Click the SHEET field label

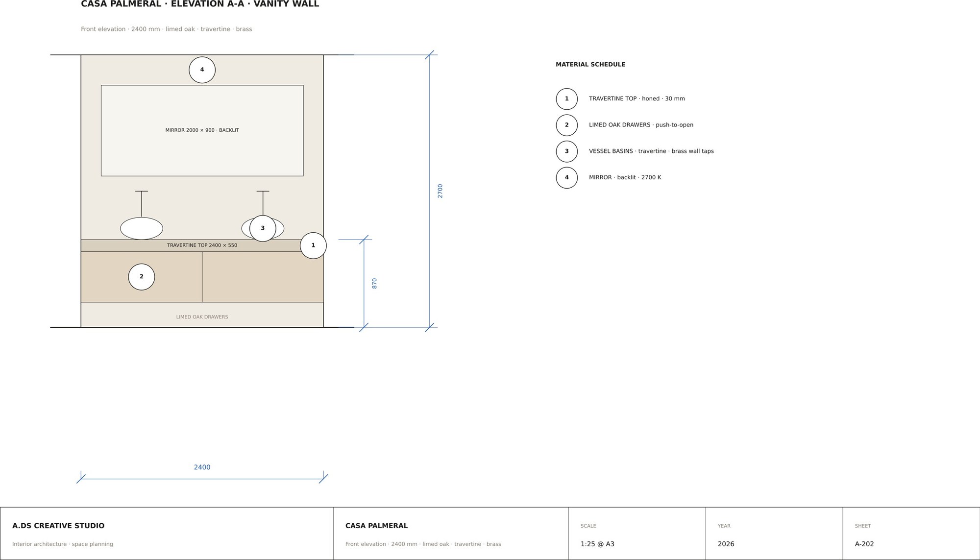[863, 526]
